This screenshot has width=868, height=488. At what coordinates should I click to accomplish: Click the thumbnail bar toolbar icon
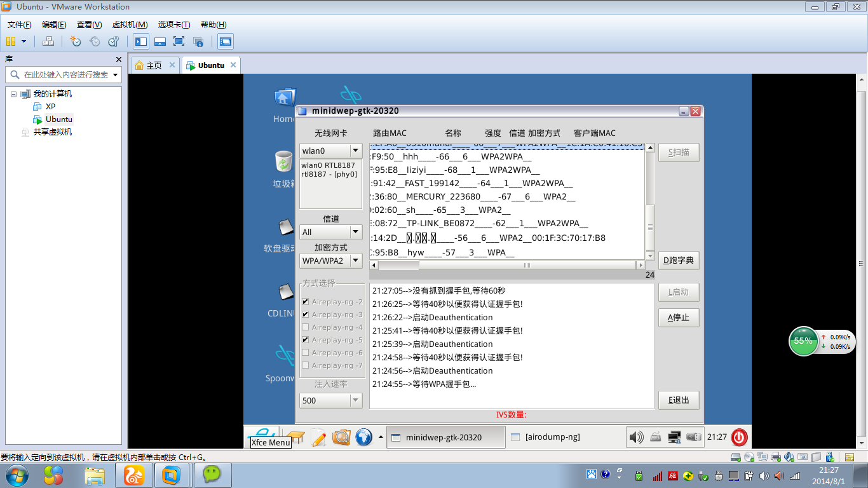[160, 41]
